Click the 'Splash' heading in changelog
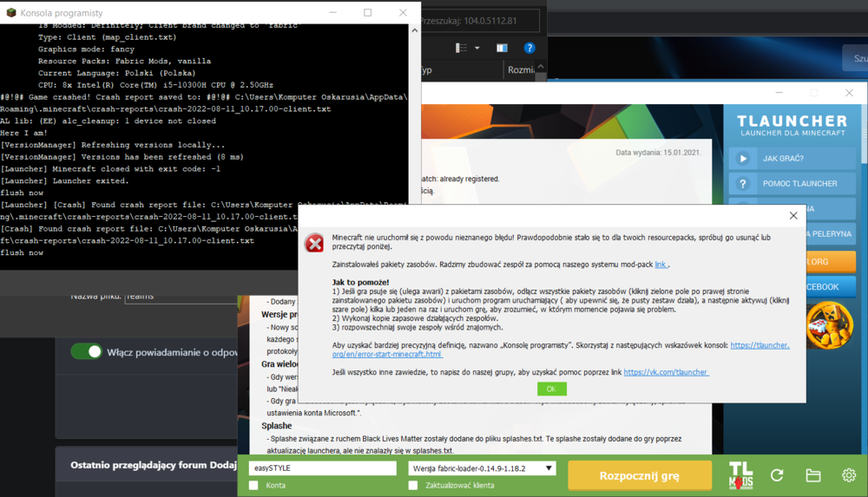The height and width of the screenshot is (497, 868). pos(276,426)
